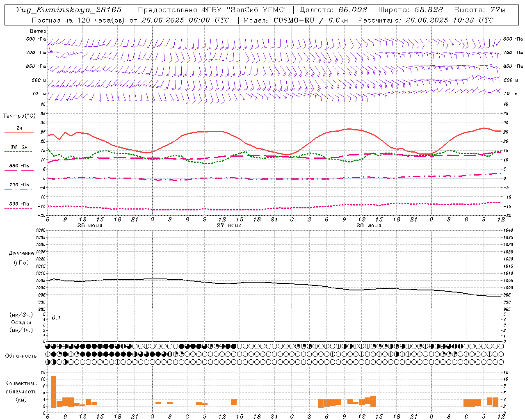The width and height of the screenshot is (525, 420).
Task: Select the '850 гПа' temperature legend entry
Action: [x=19, y=166]
